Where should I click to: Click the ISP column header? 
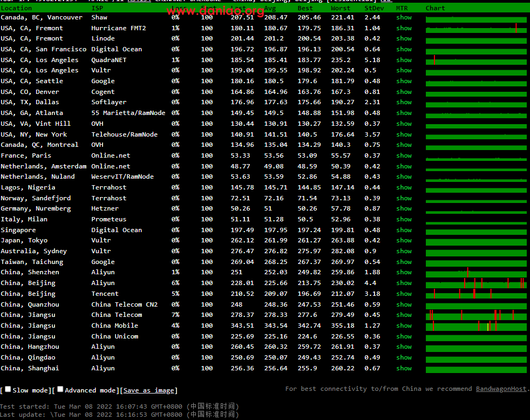coord(97,8)
